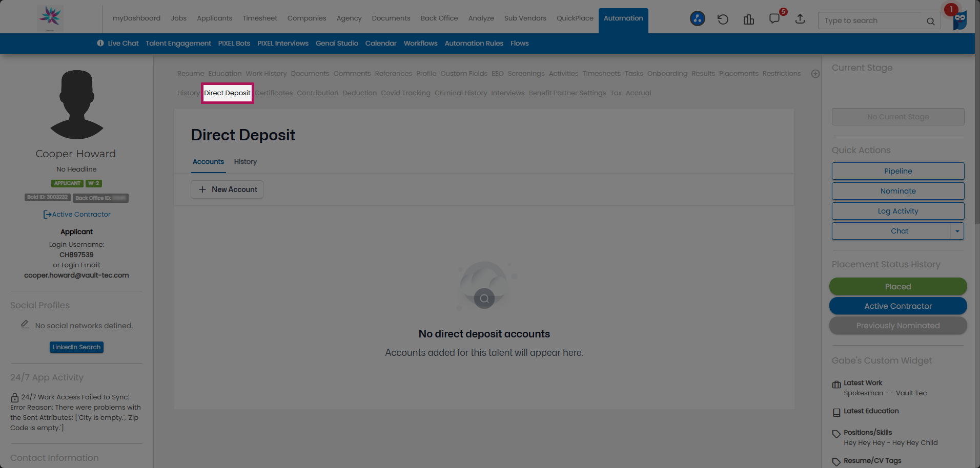Image resolution: width=980 pixels, height=468 pixels.
Task: Click the Pipeline quick action button
Action: pos(898,171)
